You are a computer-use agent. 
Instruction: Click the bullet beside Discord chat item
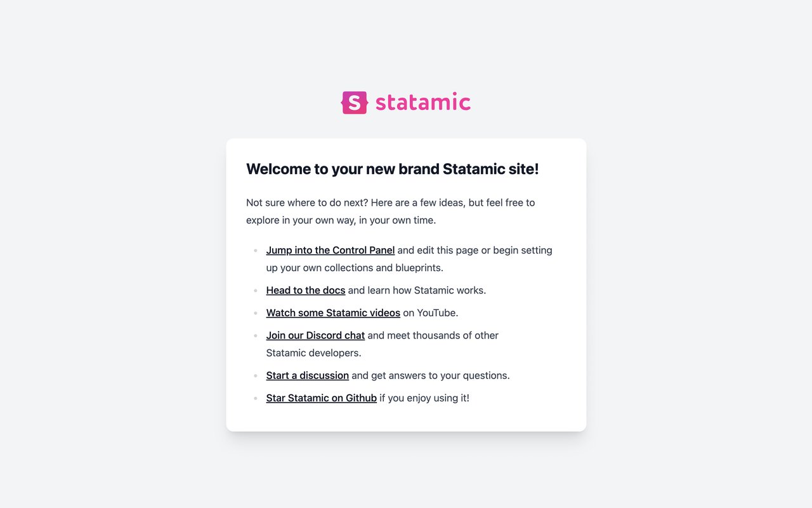pyautogui.click(x=256, y=336)
